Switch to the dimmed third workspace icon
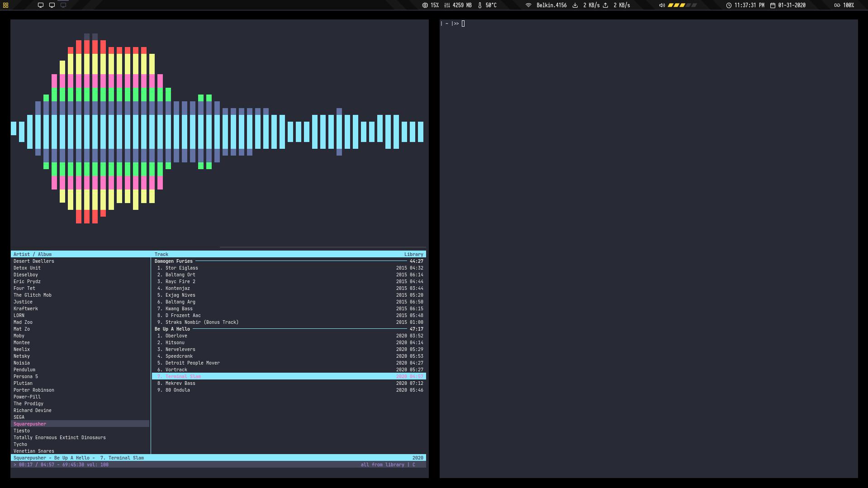 point(63,5)
